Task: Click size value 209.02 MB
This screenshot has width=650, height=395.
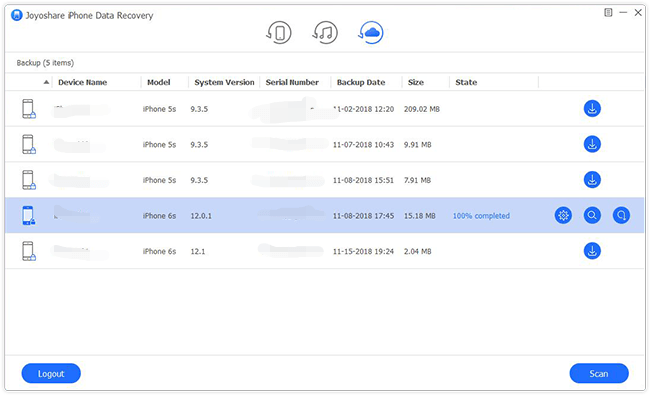Action: (422, 109)
